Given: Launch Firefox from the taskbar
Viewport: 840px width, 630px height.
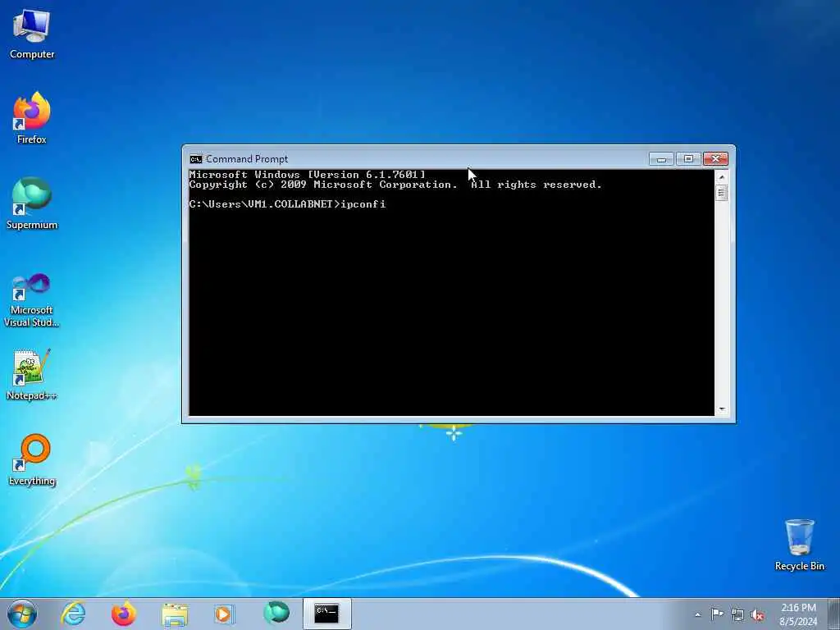Looking at the screenshot, I should pos(124,614).
